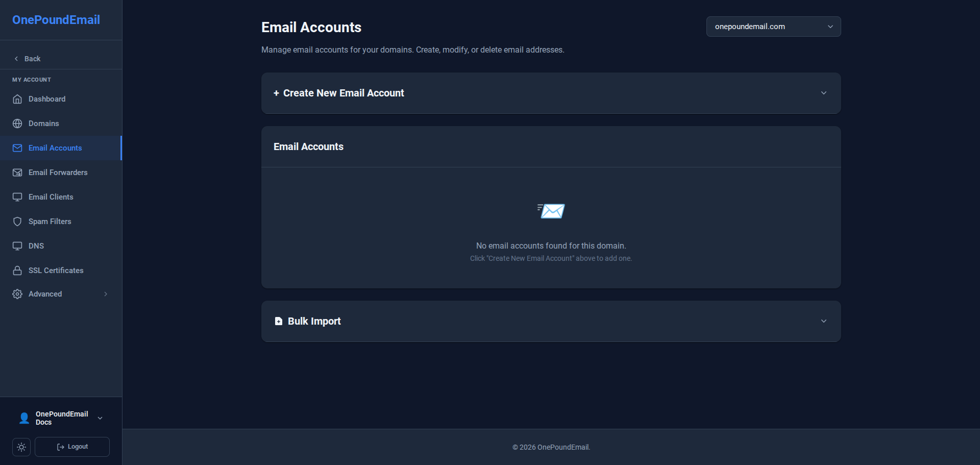Viewport: 980px width, 465px height.
Task: Expand the Bulk Import section
Action: (x=551, y=321)
